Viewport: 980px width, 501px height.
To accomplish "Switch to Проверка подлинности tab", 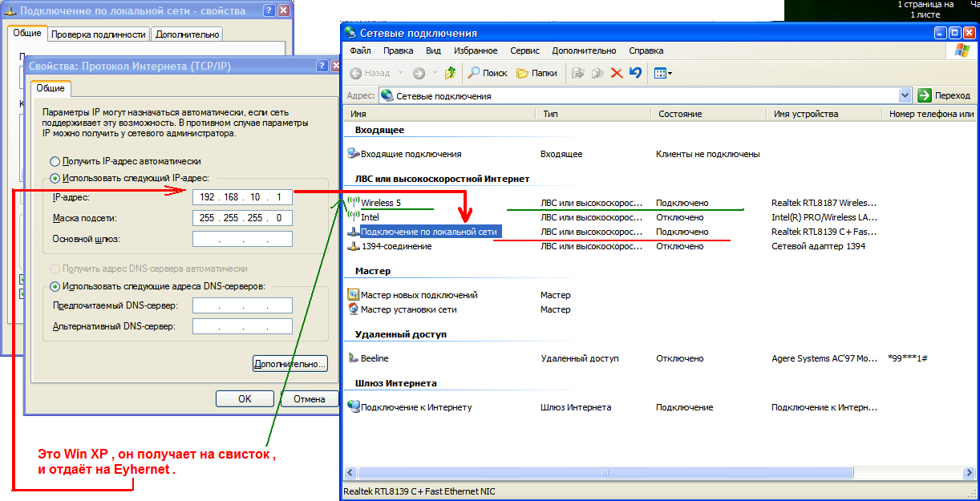I will [99, 34].
